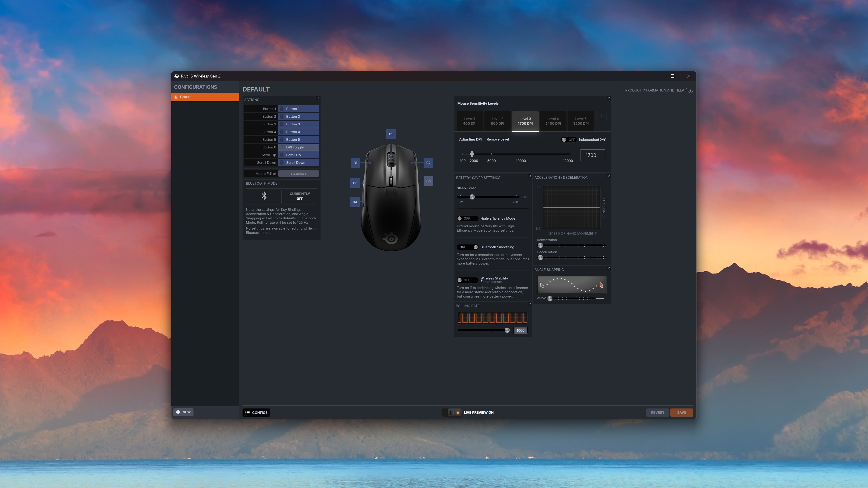The height and width of the screenshot is (488, 868).
Task: Click the Angle Snapping slider handle
Action: click(550, 299)
